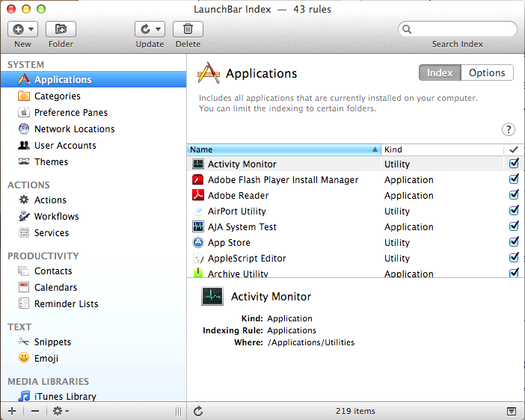Click the Folder toolbar icon
The image size is (525, 420).
[x=61, y=29]
